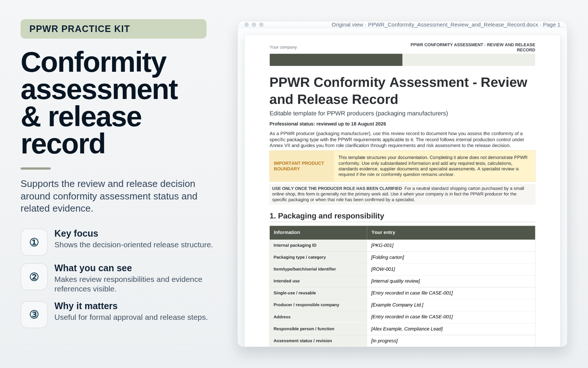
Task: Click the [In progress] status entry
Action: [x=451, y=341]
